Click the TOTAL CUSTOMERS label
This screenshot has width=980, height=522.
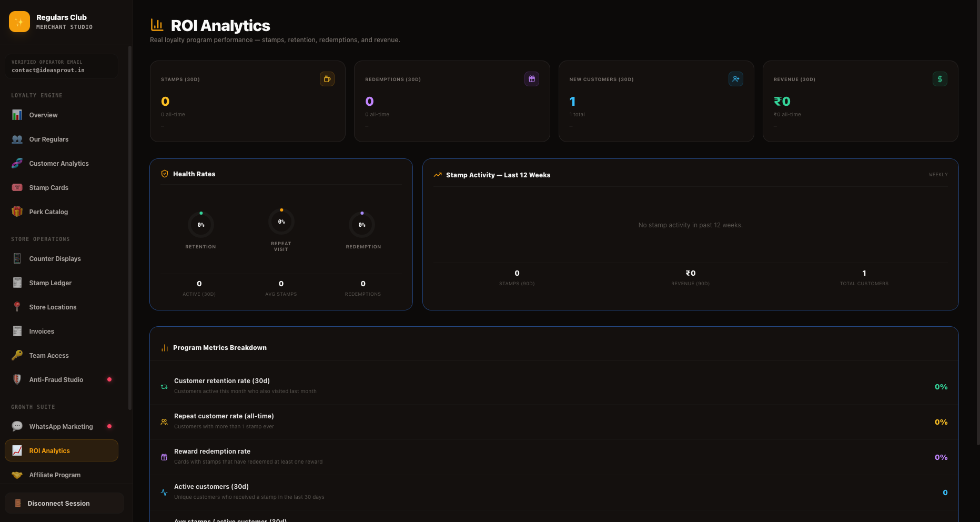tap(864, 284)
